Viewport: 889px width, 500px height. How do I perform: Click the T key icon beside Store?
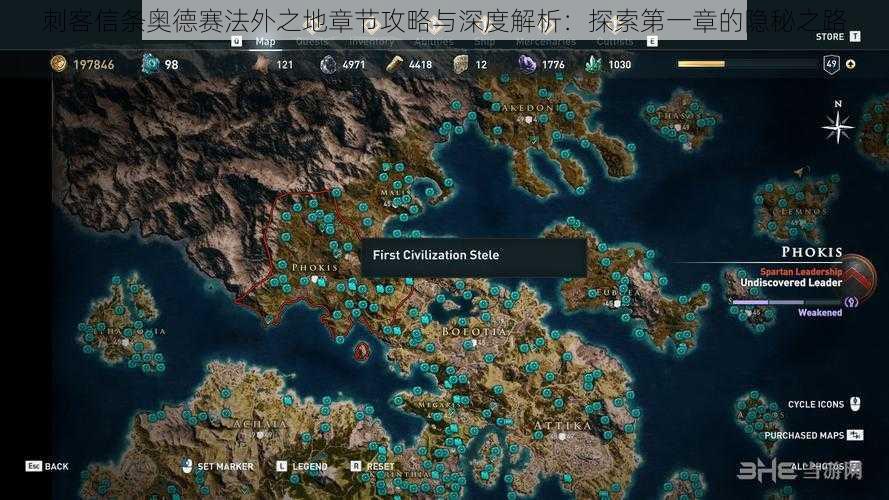click(x=855, y=36)
